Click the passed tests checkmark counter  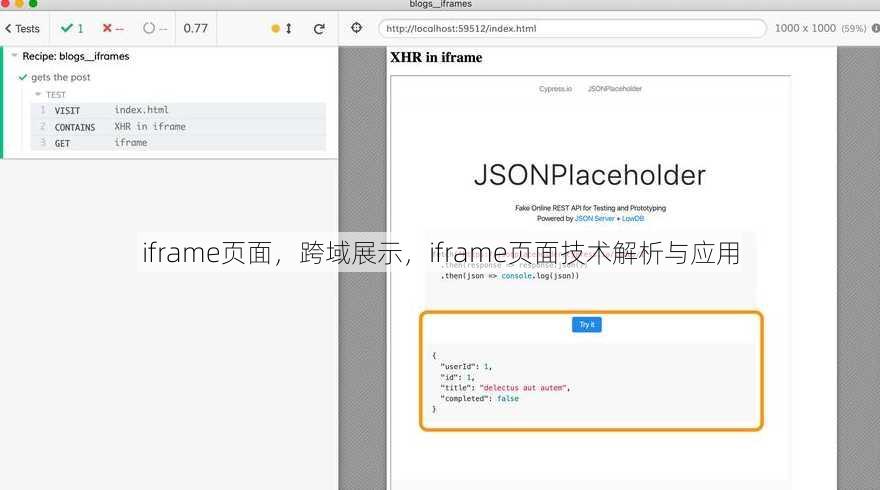[x=72, y=28]
